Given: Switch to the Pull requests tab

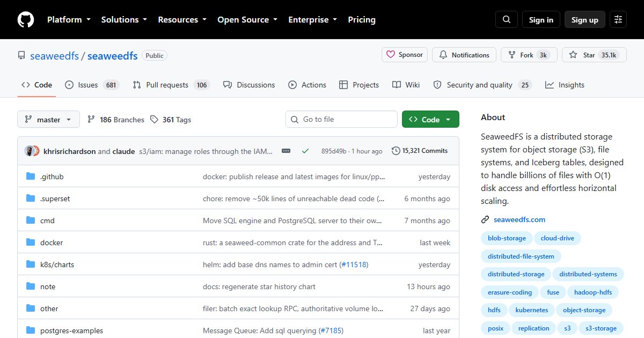Looking at the screenshot, I should 171,85.
